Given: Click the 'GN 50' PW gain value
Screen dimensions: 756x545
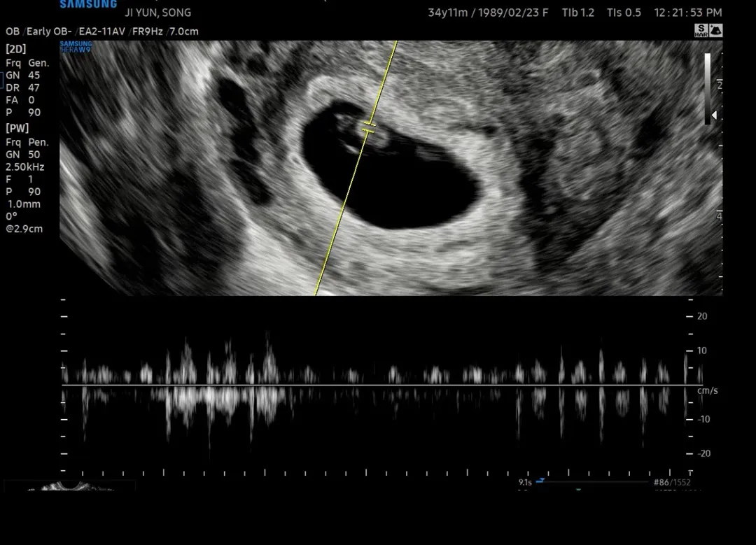Looking at the screenshot, I should point(22,155).
